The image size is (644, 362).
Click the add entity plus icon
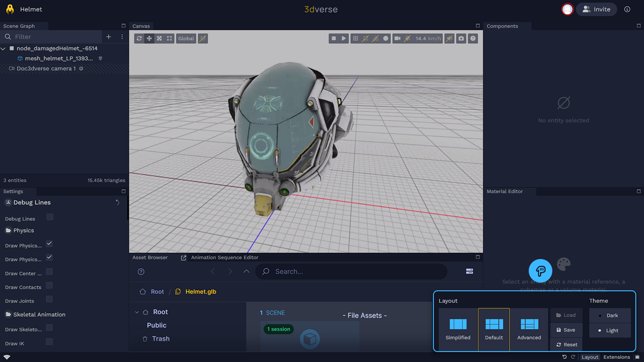coord(108,37)
